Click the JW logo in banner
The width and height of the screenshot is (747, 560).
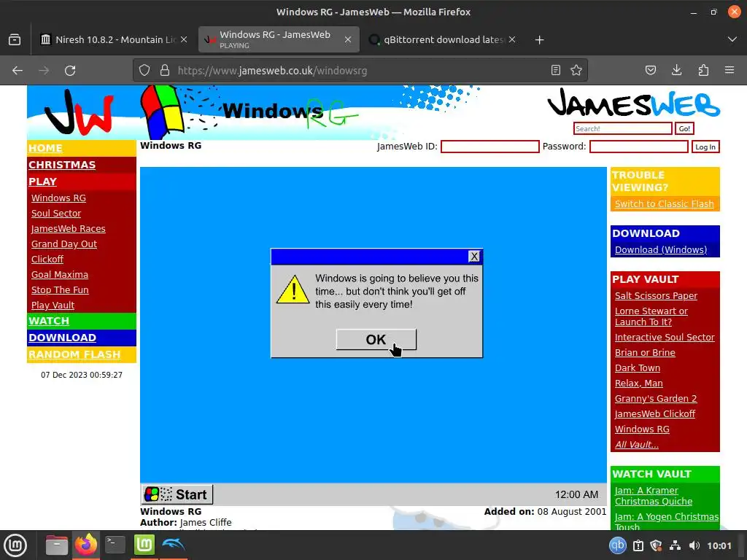pos(78,112)
